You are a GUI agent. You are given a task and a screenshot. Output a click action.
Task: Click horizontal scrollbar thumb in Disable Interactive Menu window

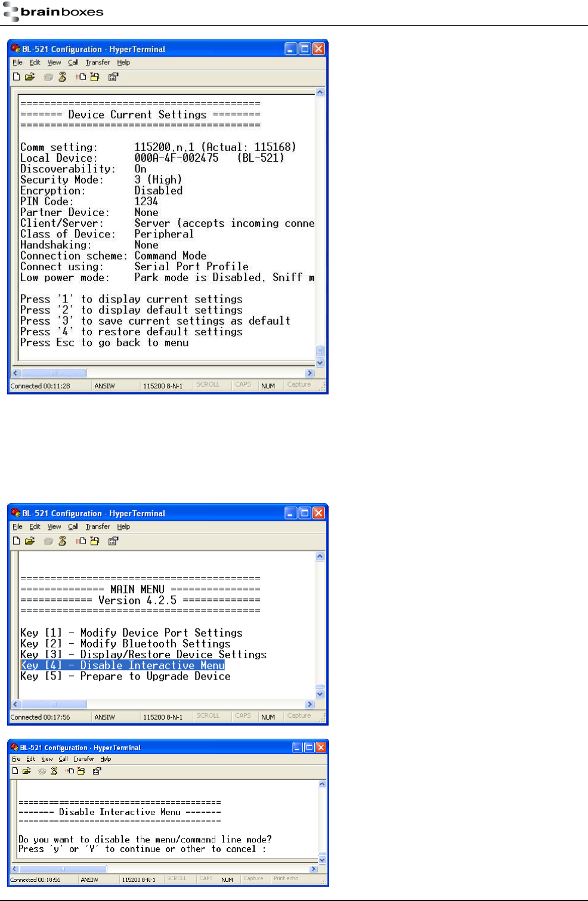pyautogui.click(x=63, y=869)
